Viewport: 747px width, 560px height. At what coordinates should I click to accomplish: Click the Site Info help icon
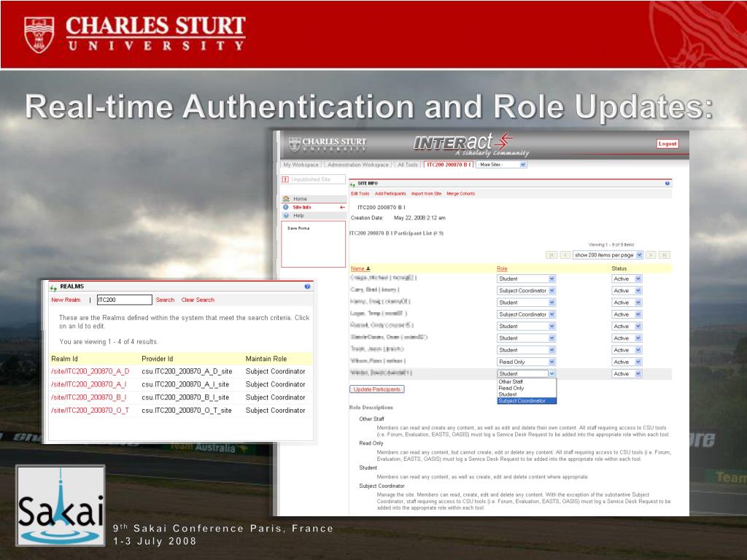click(x=667, y=184)
